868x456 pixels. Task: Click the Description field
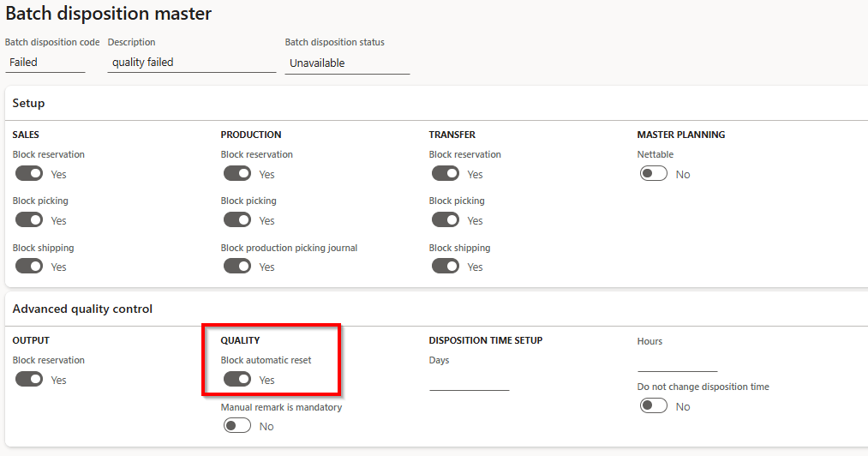[x=191, y=63]
